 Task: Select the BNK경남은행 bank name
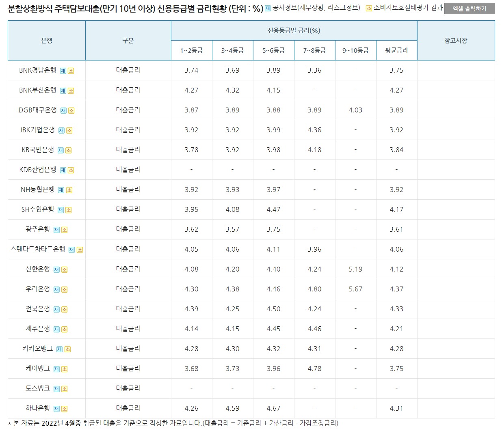(x=38, y=70)
